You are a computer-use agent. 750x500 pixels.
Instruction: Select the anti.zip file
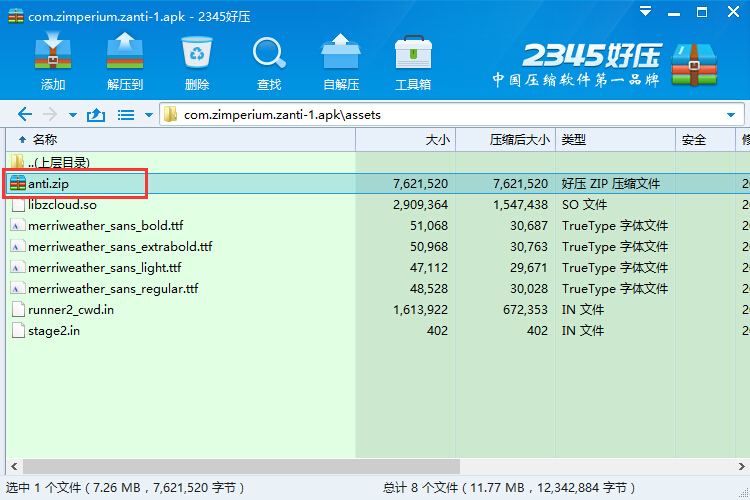click(x=378, y=184)
